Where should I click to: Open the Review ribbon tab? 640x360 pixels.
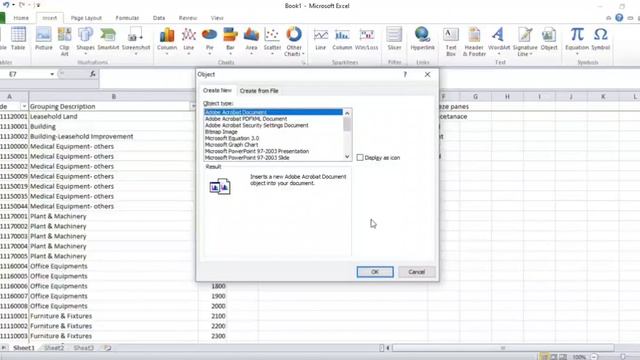188,18
